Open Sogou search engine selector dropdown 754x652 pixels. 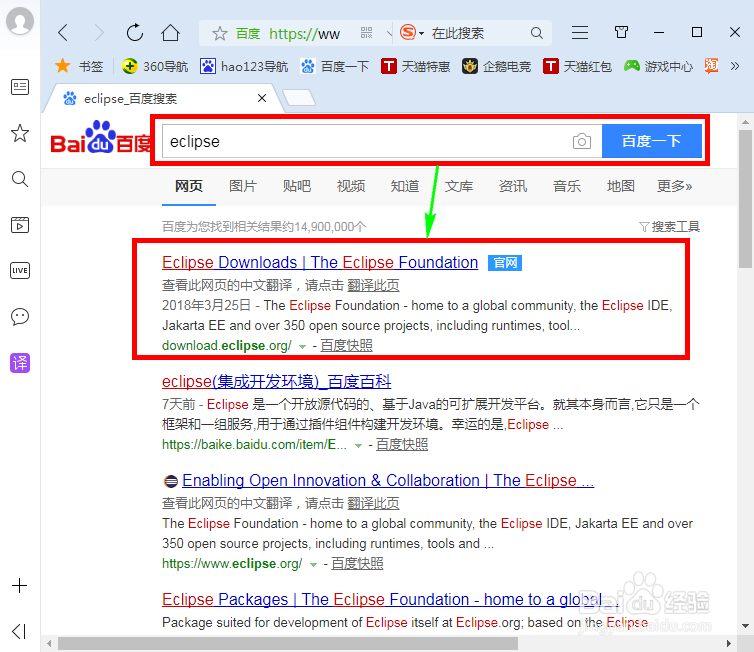click(412, 33)
